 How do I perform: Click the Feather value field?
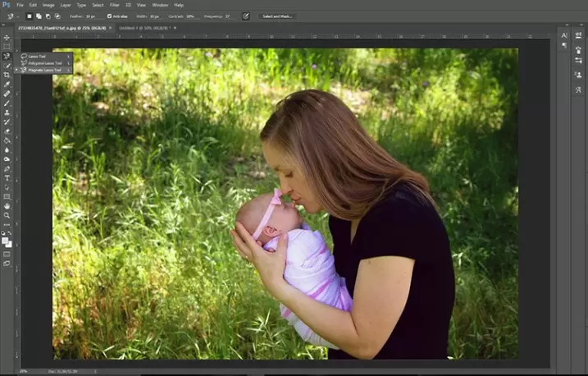tap(93, 16)
